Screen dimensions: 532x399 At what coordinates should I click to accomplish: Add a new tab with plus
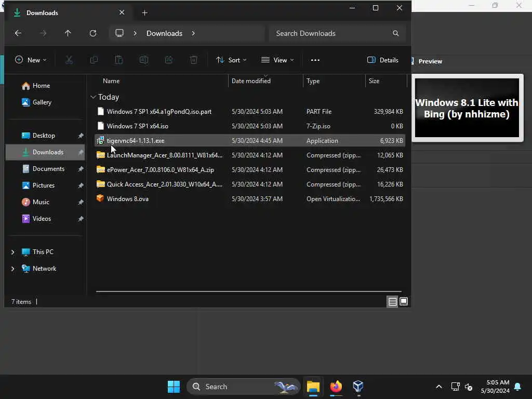tap(144, 13)
